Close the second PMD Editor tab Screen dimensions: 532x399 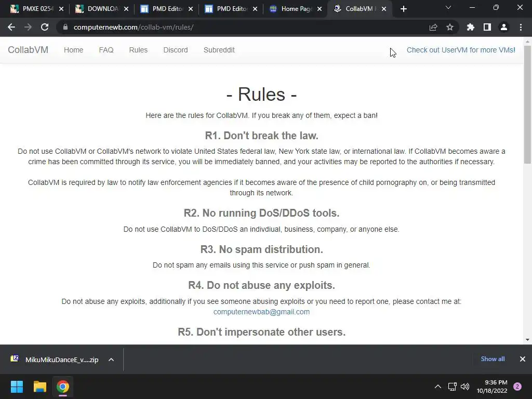coord(255,9)
